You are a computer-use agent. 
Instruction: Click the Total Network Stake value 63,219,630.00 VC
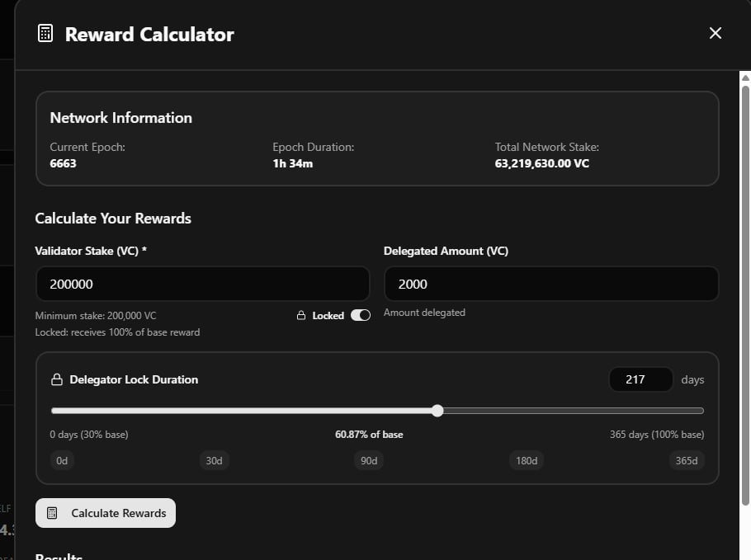pyautogui.click(x=541, y=163)
